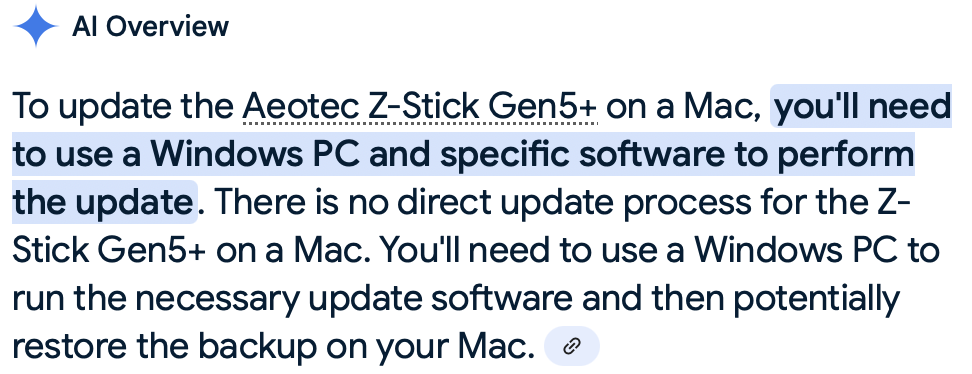Click "Stick Gen5+" at start of fourth line
This screenshot has height=374, width=972.
pyautogui.click(x=109, y=250)
